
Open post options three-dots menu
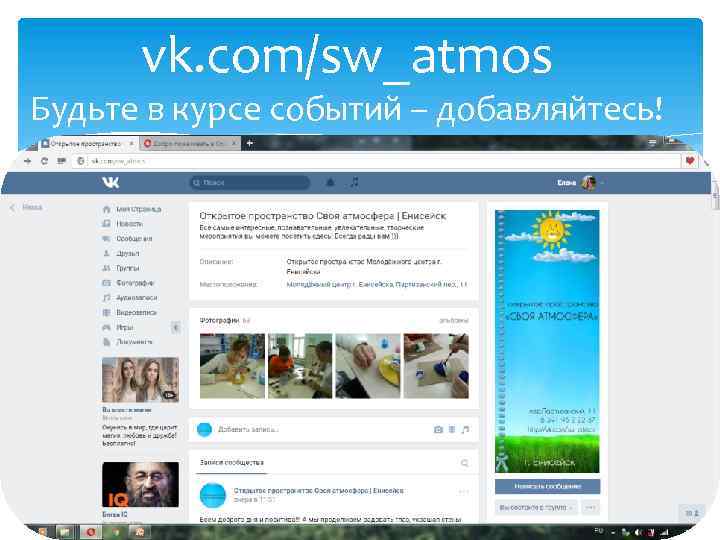tap(463, 492)
